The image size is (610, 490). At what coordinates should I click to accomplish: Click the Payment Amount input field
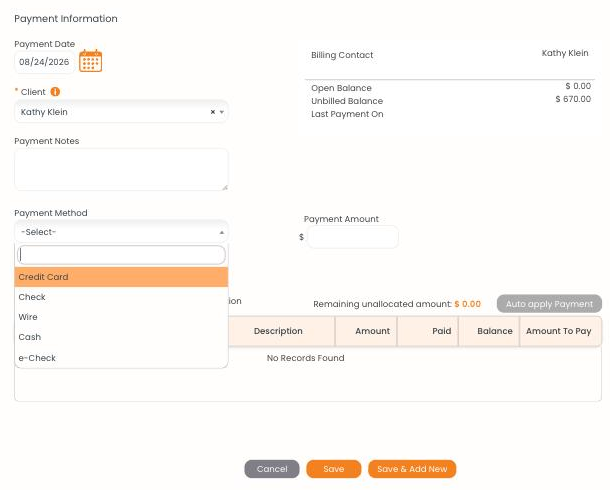[x=353, y=237]
